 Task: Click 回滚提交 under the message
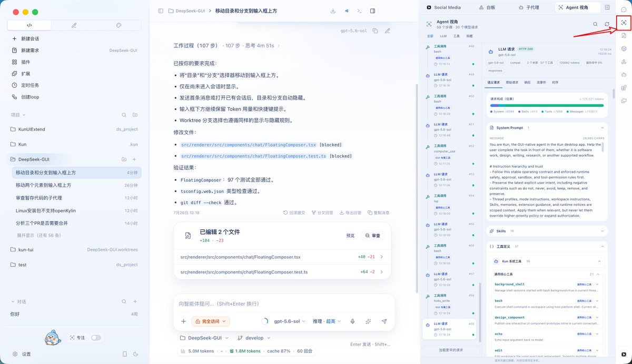(294, 213)
